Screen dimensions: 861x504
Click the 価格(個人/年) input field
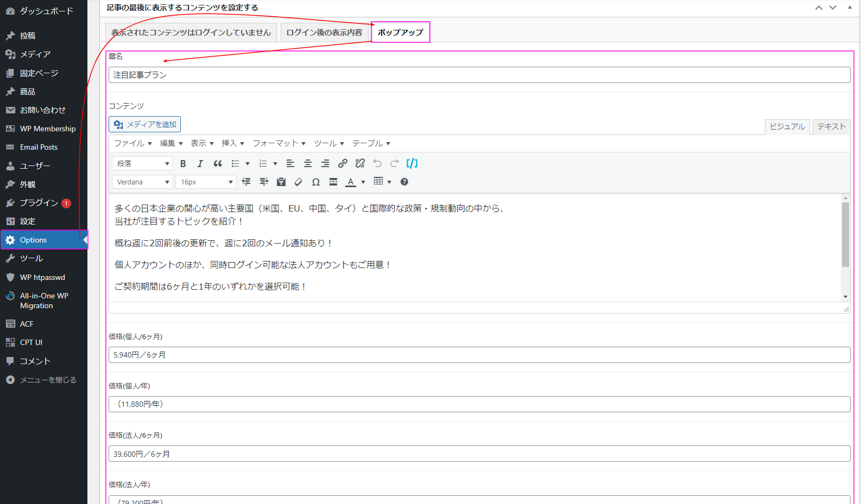pos(479,404)
